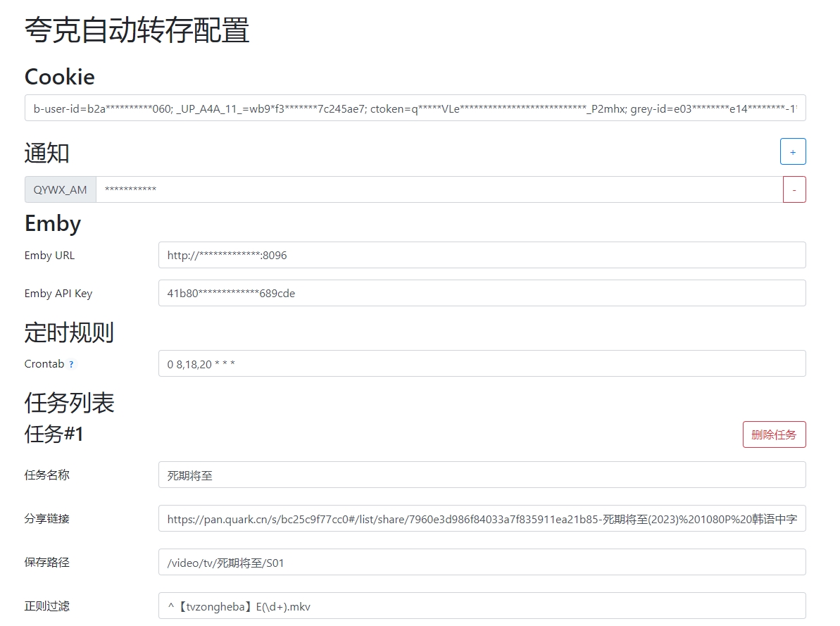
Task: Select the 分享链接 Quark share URL field
Action: point(482,519)
